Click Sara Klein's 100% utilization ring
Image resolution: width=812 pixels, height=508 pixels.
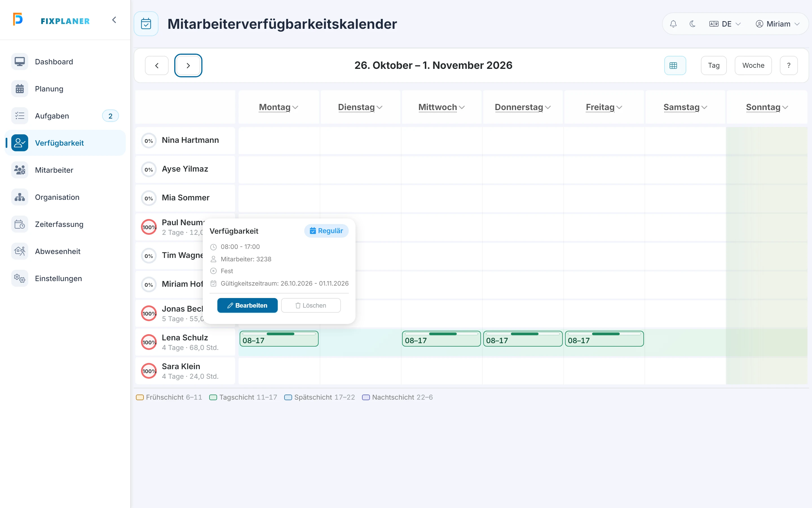coord(149,371)
